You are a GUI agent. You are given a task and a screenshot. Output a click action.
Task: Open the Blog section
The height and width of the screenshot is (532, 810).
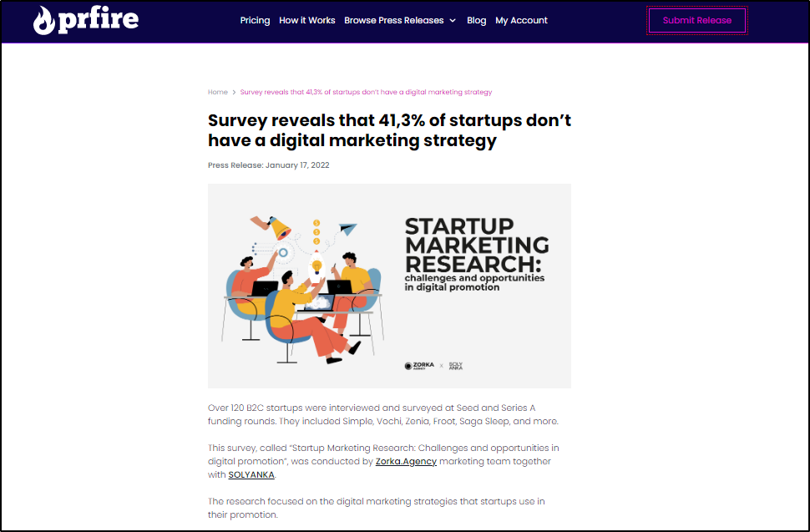[x=477, y=20]
